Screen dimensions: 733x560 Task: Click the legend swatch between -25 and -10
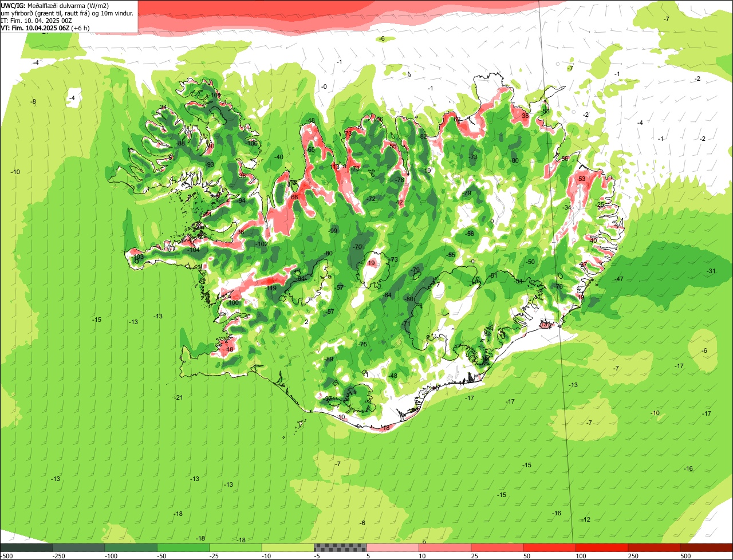click(x=236, y=548)
